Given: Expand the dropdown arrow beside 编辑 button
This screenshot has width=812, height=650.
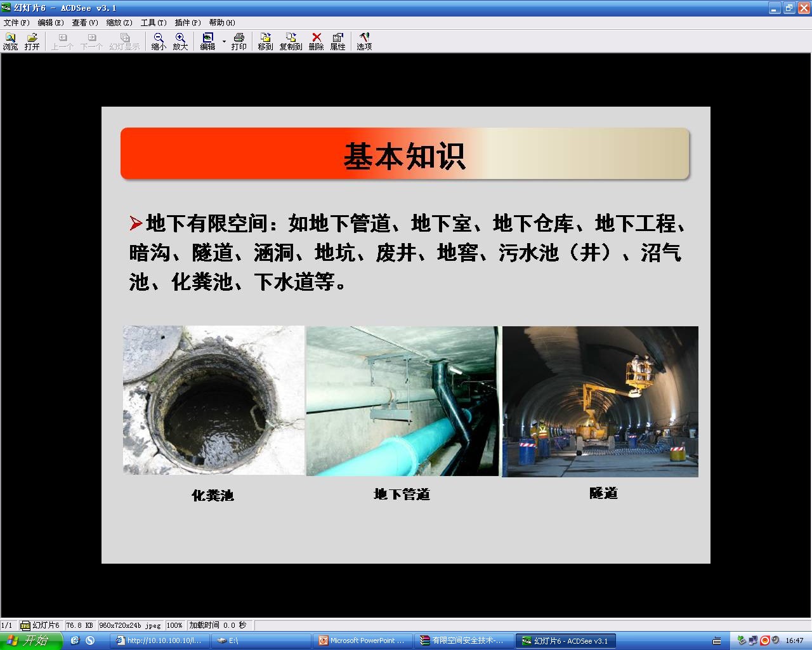Looking at the screenshot, I should pyautogui.click(x=224, y=42).
